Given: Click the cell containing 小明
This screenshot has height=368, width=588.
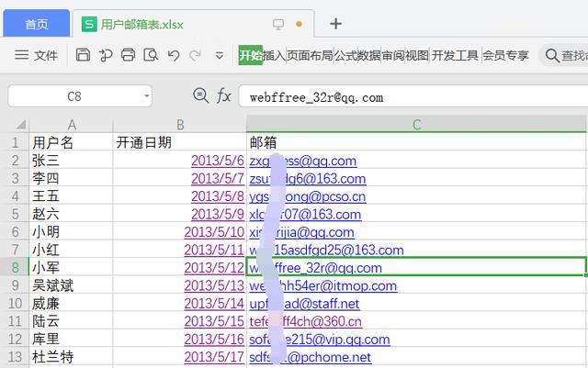Looking at the screenshot, I should pos(72,231).
